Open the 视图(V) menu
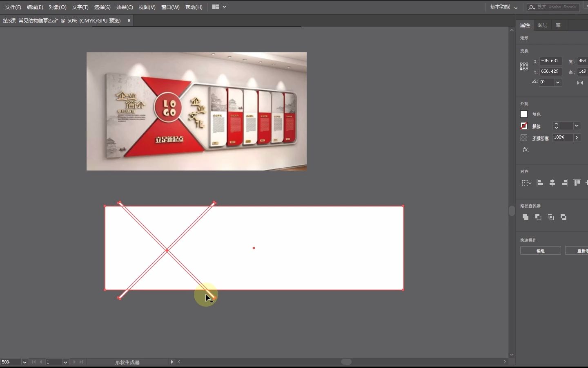Screen dimensions: 588x368 pyautogui.click(x=147, y=7)
